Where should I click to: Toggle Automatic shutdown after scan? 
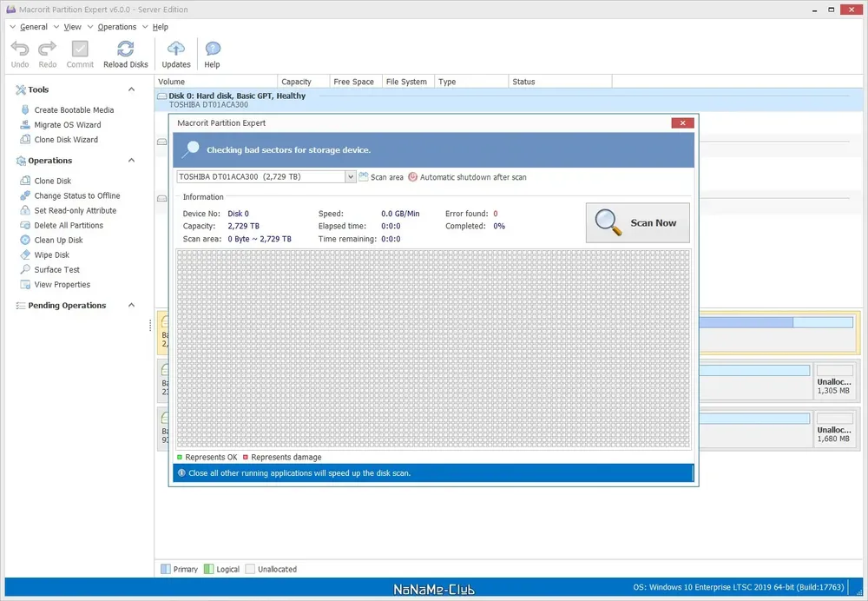[x=467, y=177]
